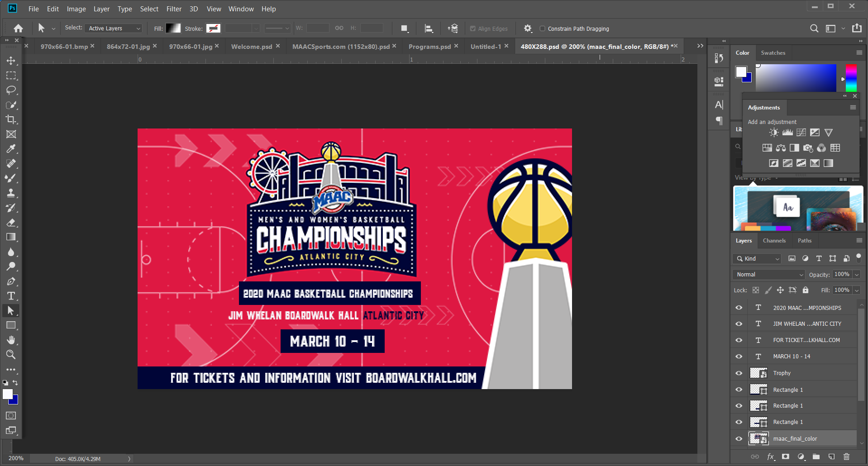Expand the Opacity slider arrow
Viewport: 868px width, 466px height.
coord(856,275)
